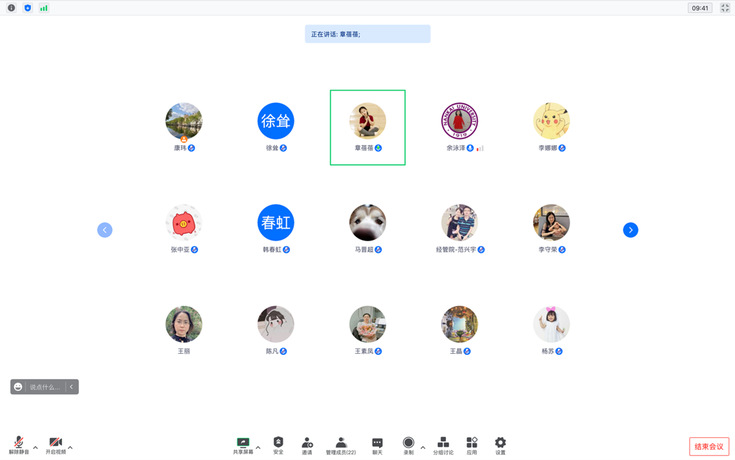735x460 pixels.
Task: Unmute microphone via 解除静音
Action: 19,443
